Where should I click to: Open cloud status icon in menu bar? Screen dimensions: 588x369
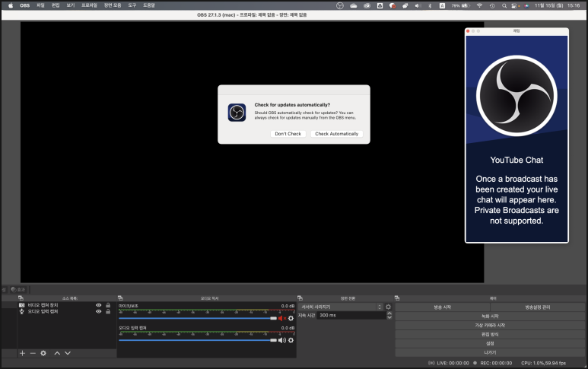(x=353, y=5)
